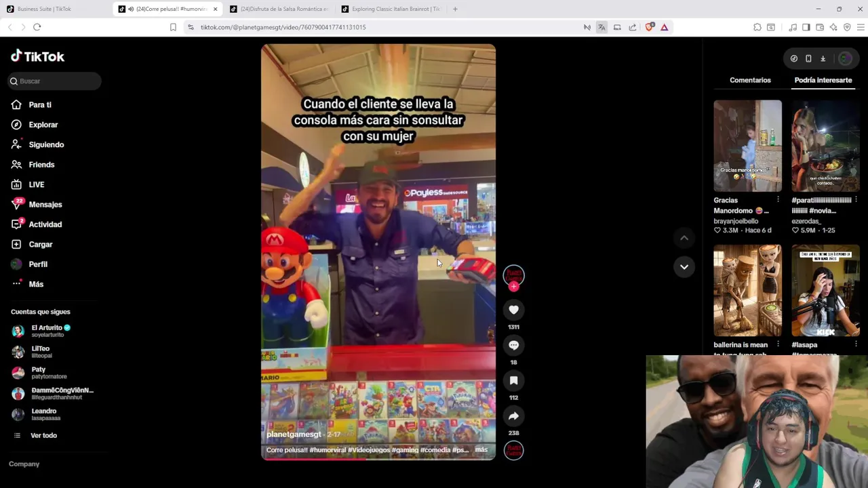Open followed account El Arturito
Screen dimensions: 868x488
coord(41,331)
